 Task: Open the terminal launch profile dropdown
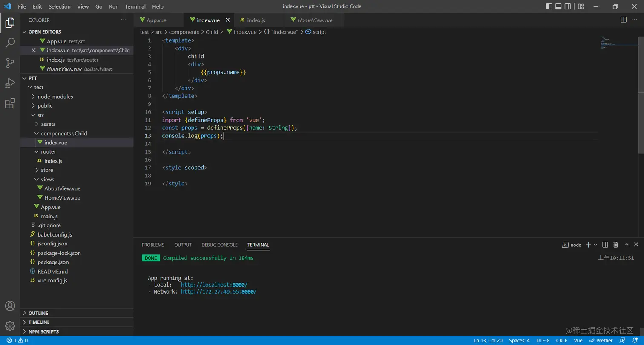[595, 245]
